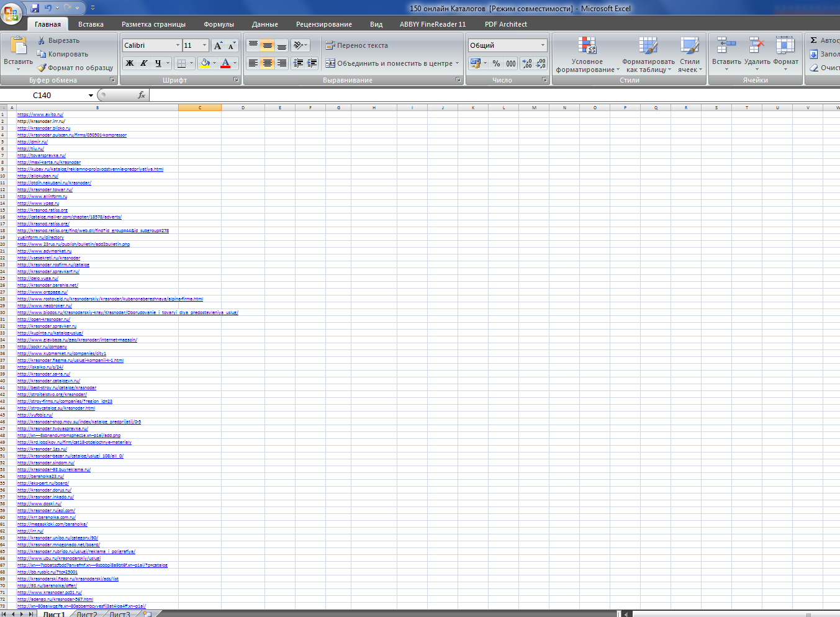Align text to top of cell

pos(253,45)
